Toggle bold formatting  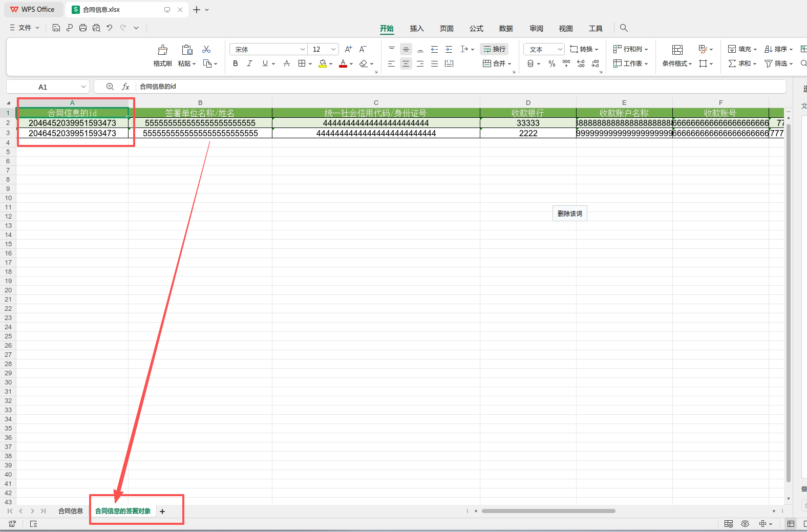tap(236, 63)
